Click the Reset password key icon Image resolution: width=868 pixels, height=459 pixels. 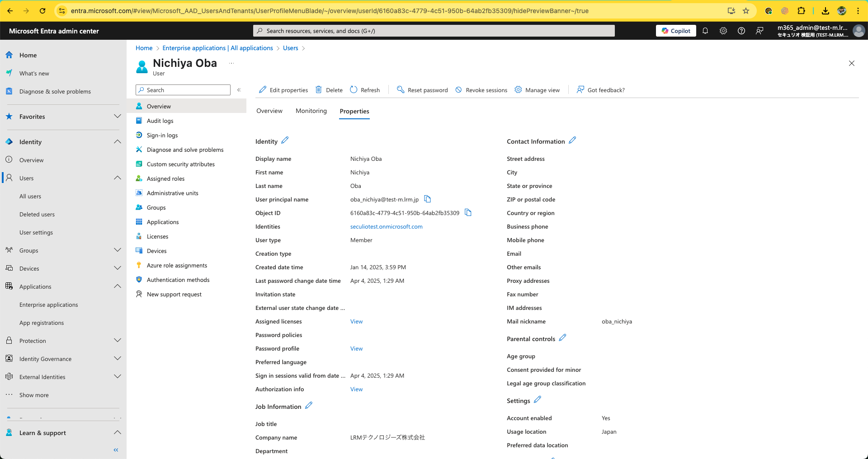coord(401,90)
